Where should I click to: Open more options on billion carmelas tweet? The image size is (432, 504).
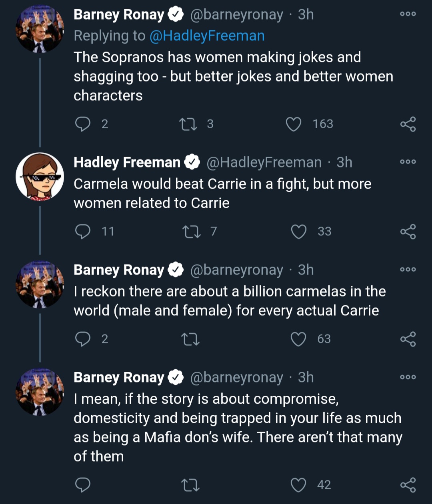[x=408, y=269]
